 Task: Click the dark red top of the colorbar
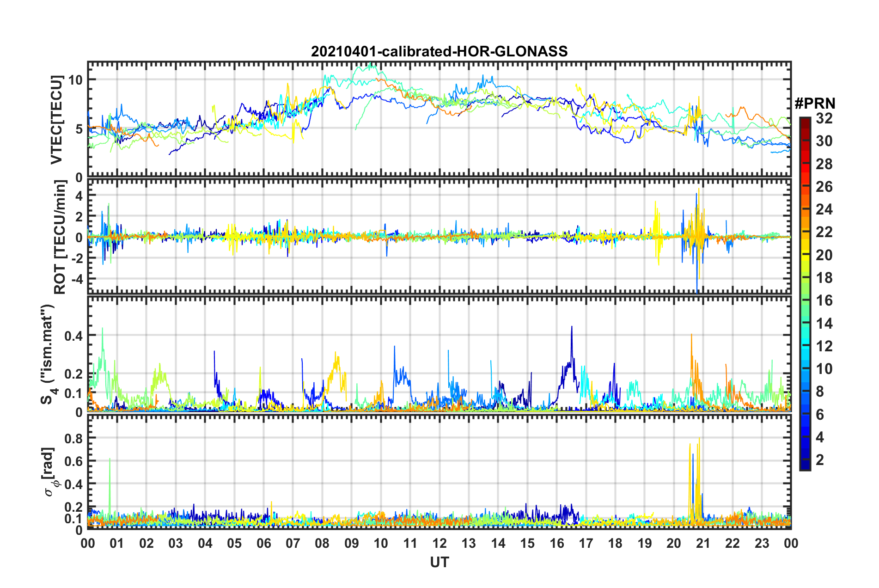(x=805, y=120)
